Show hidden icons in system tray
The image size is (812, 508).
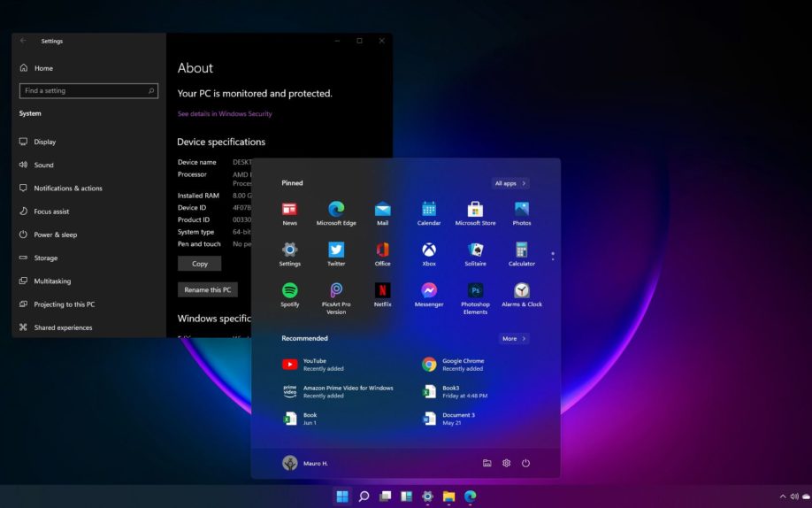pos(783,496)
